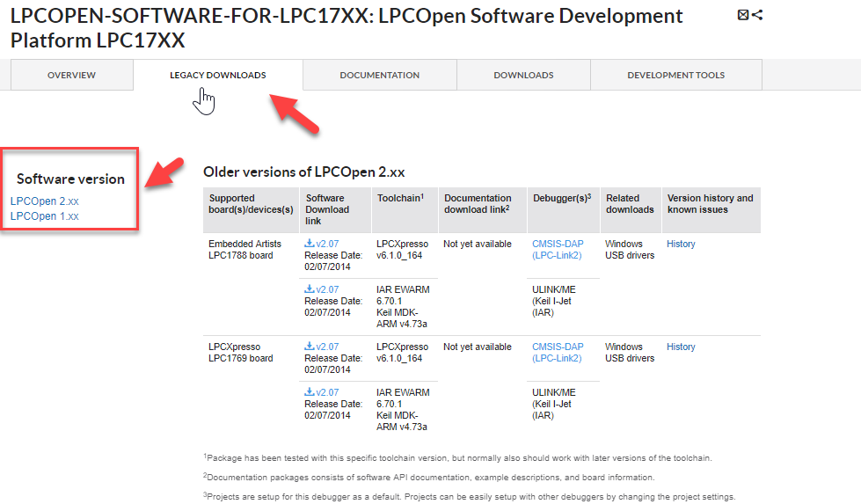Click 'LPCXpresso v6.1.0_164' in LPC1788 row
861x504 pixels.
[x=403, y=249]
